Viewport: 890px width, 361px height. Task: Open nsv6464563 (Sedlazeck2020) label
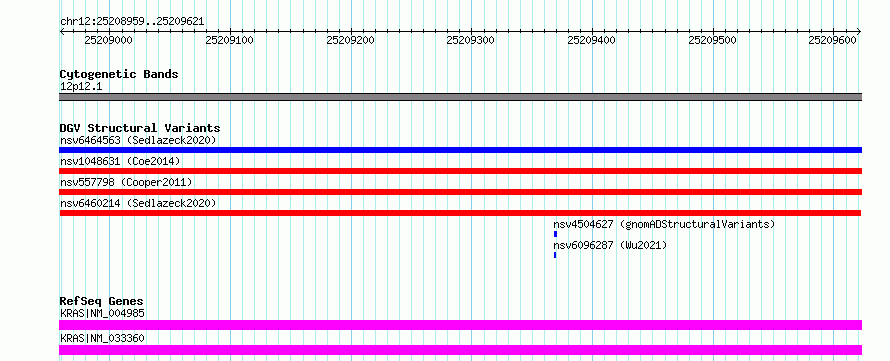tap(138, 140)
